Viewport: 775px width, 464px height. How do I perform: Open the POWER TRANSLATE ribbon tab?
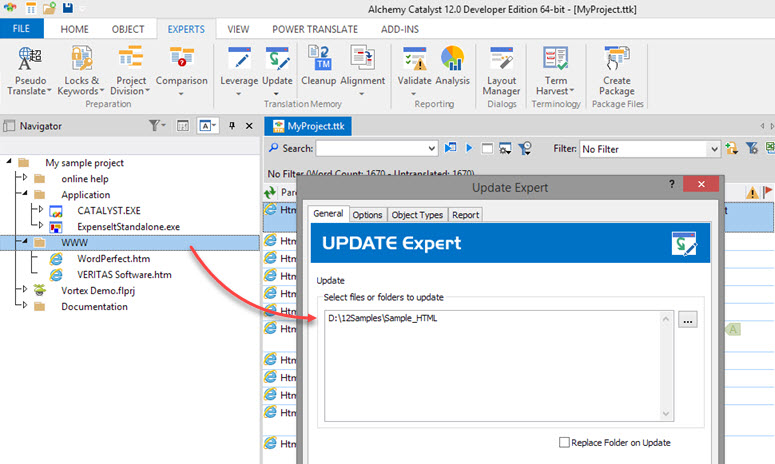315,29
